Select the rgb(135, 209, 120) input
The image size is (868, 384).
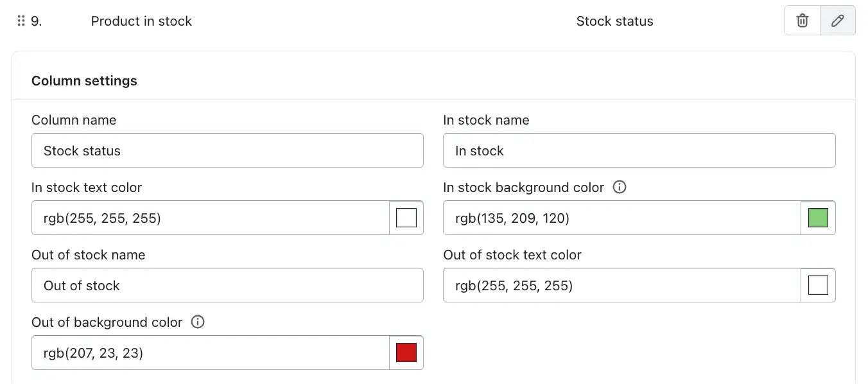pos(621,218)
